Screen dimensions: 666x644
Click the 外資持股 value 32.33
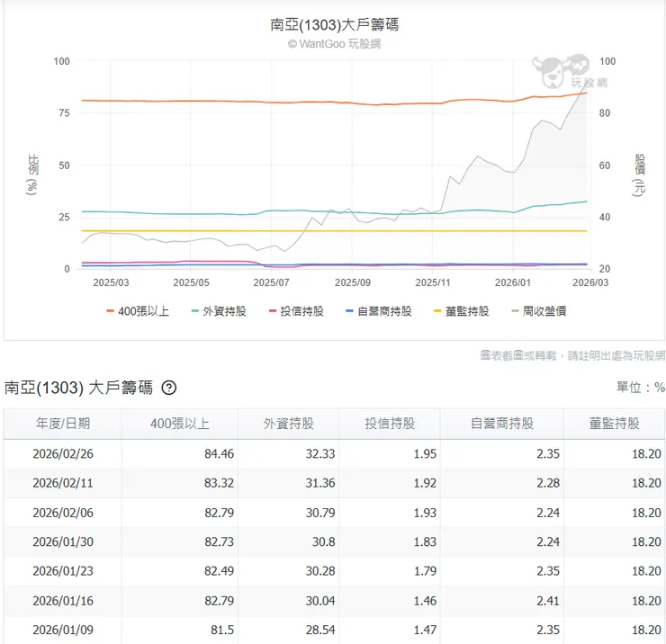pos(320,454)
